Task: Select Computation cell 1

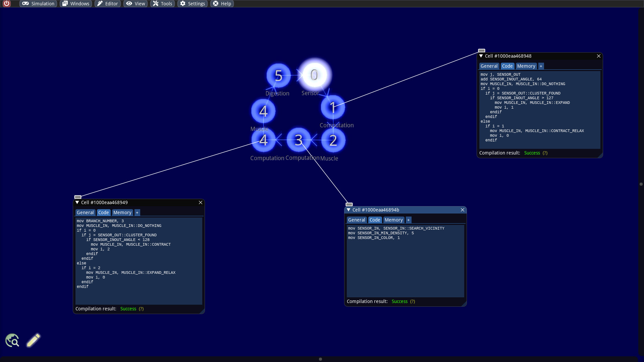Action: point(333,108)
